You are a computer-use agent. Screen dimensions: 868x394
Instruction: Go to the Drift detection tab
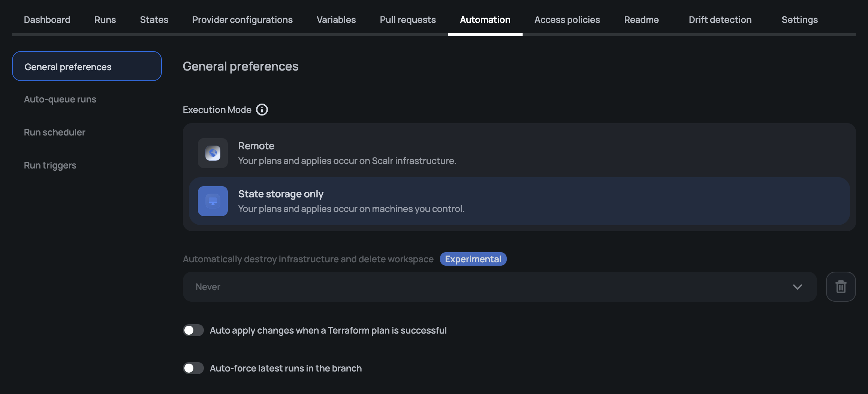pos(720,20)
